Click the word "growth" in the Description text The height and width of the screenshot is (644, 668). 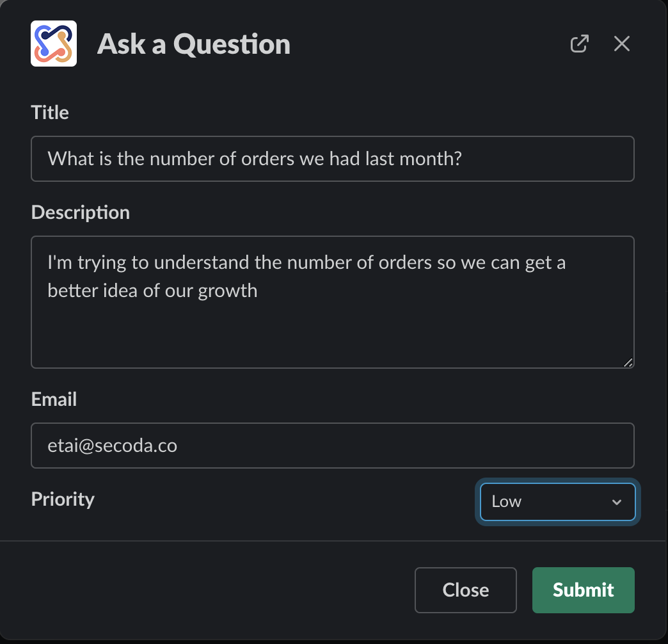[x=228, y=291]
